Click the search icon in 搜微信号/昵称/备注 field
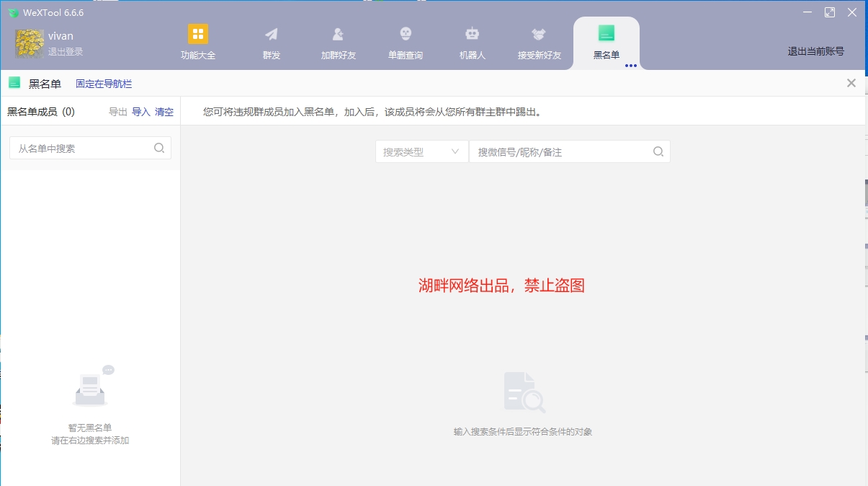868x486 pixels. coord(658,151)
